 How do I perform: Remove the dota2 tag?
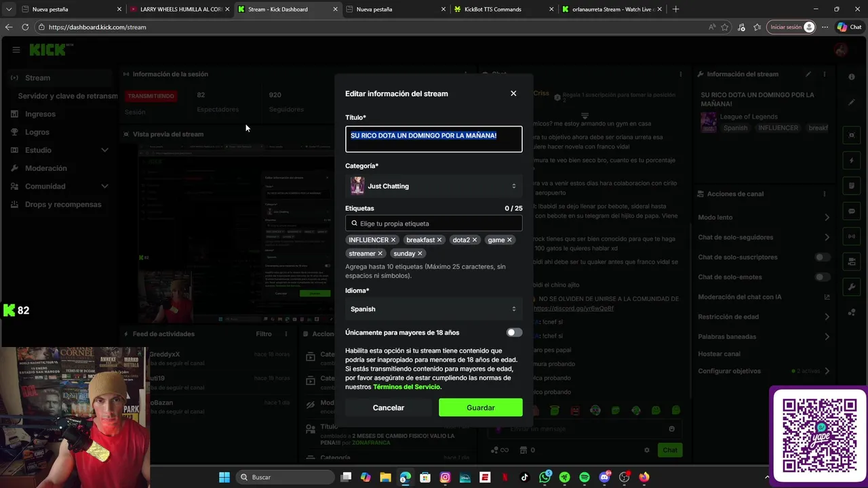(475, 240)
